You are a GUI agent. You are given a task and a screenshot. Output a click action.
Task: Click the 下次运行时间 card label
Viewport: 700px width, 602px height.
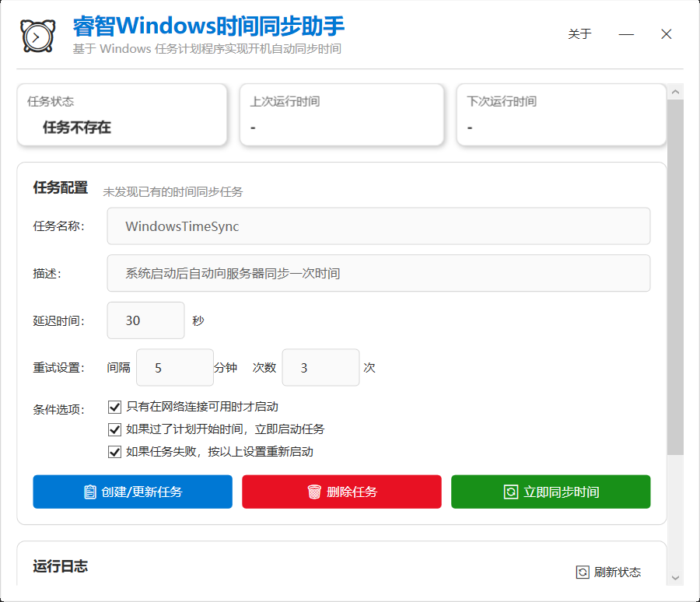[x=502, y=101]
